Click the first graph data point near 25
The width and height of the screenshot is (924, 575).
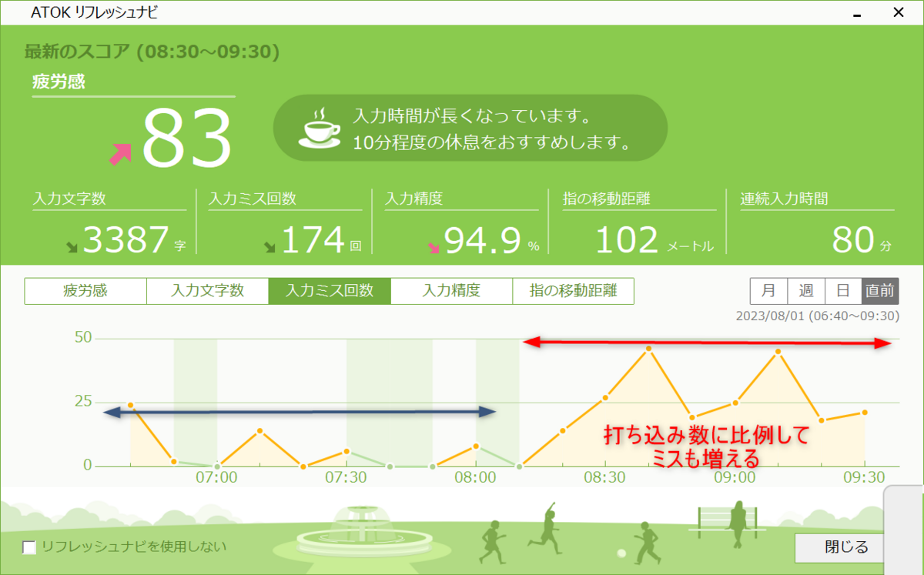click(131, 405)
